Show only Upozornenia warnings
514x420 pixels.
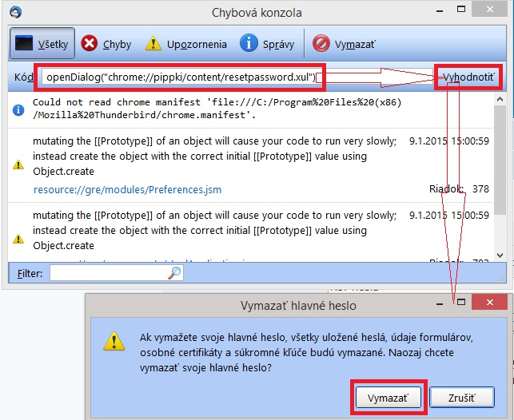[188, 44]
